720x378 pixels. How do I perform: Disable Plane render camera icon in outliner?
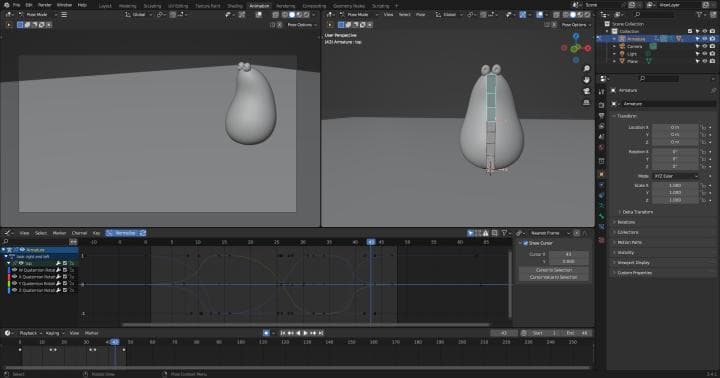712,61
